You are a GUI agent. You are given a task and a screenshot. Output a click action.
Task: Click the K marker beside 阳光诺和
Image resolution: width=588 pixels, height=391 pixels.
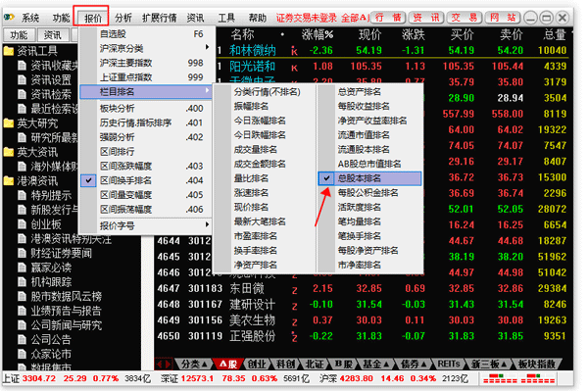294,68
